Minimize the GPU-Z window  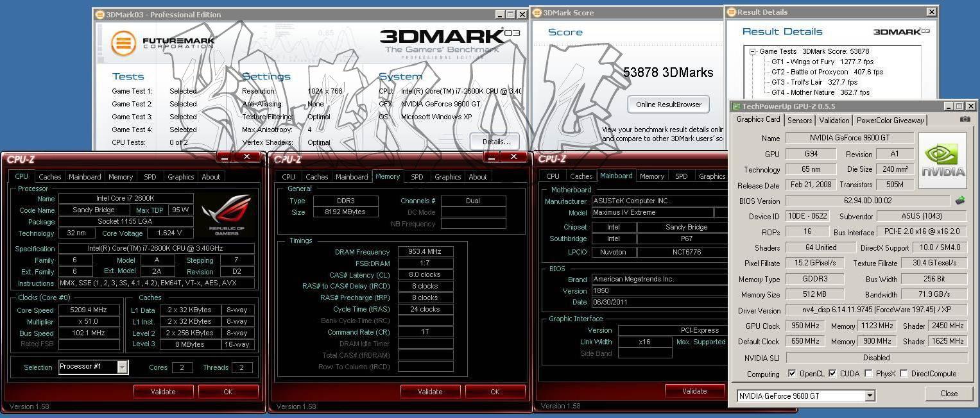tap(947, 106)
